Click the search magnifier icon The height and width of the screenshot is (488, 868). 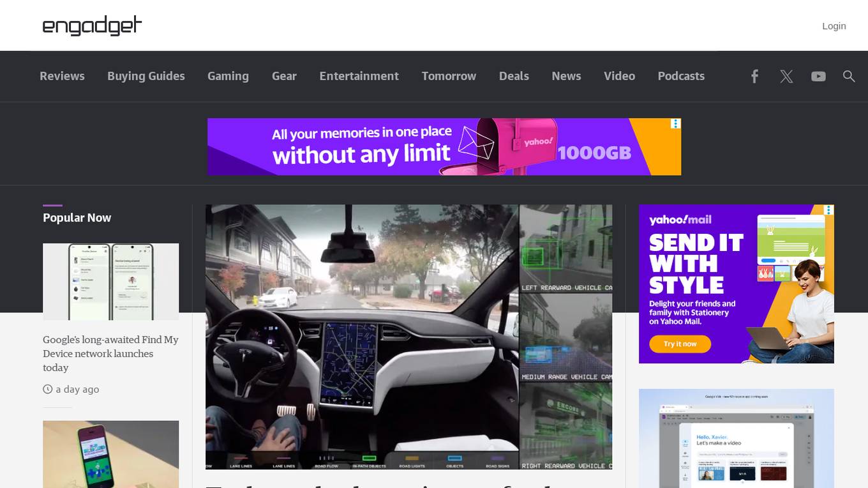pos(848,76)
